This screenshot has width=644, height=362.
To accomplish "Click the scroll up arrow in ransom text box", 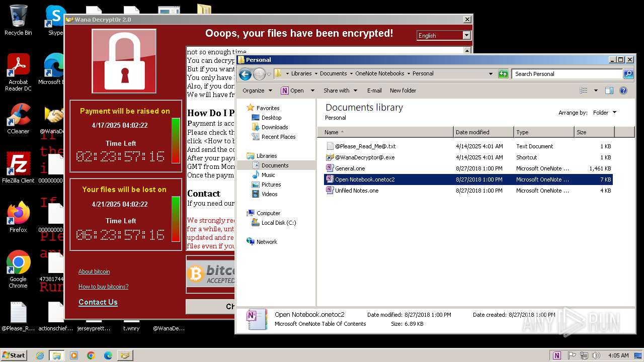I will point(467,51).
